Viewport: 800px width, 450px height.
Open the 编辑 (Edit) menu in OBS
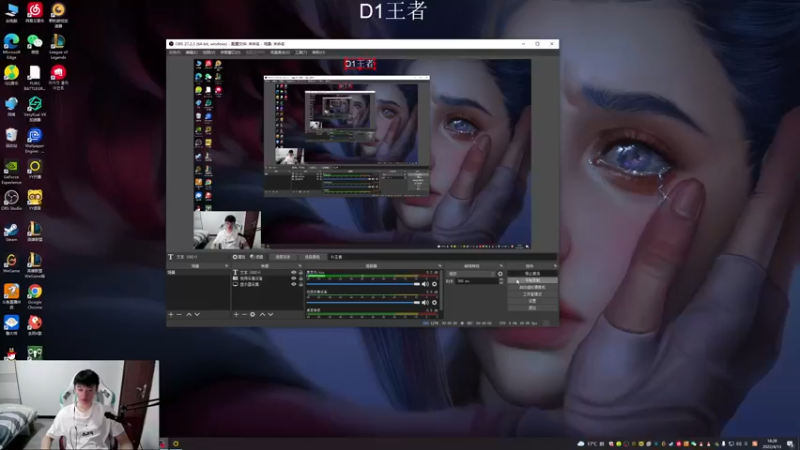pos(192,53)
